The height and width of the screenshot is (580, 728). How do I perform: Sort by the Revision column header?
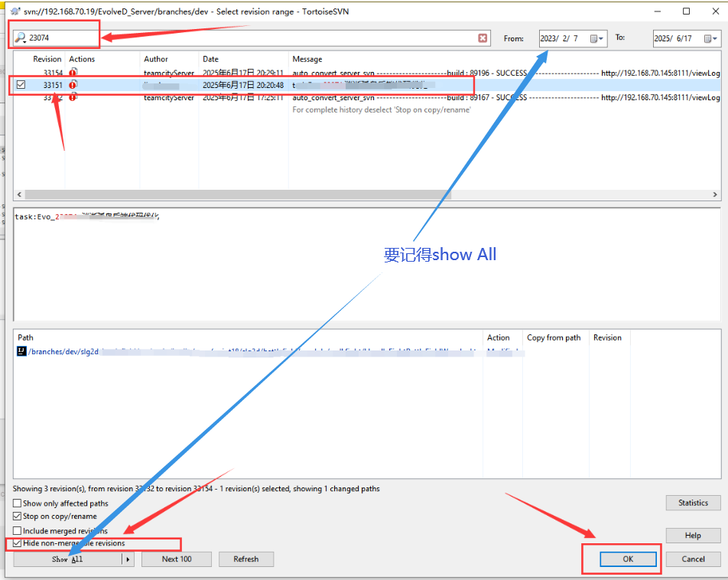point(40,59)
